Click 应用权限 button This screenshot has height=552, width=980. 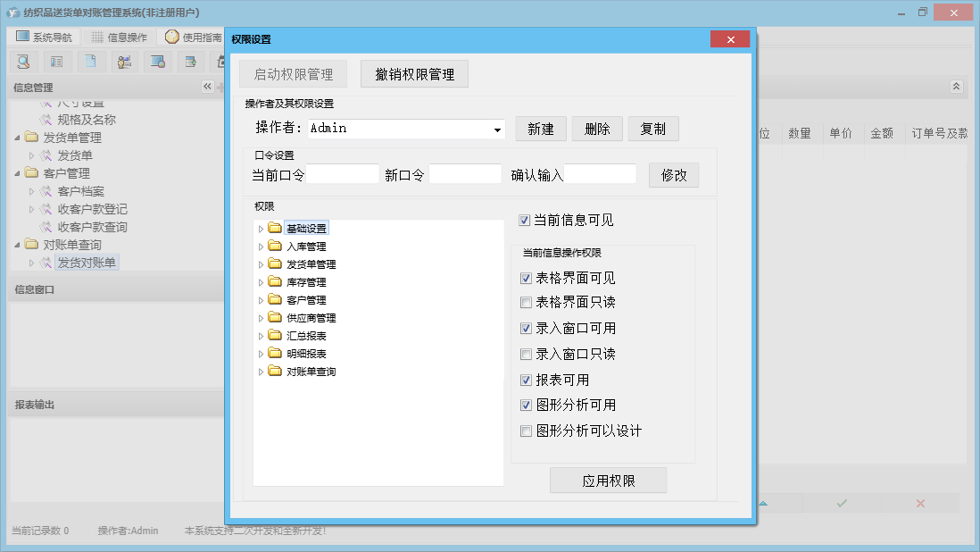click(x=608, y=481)
